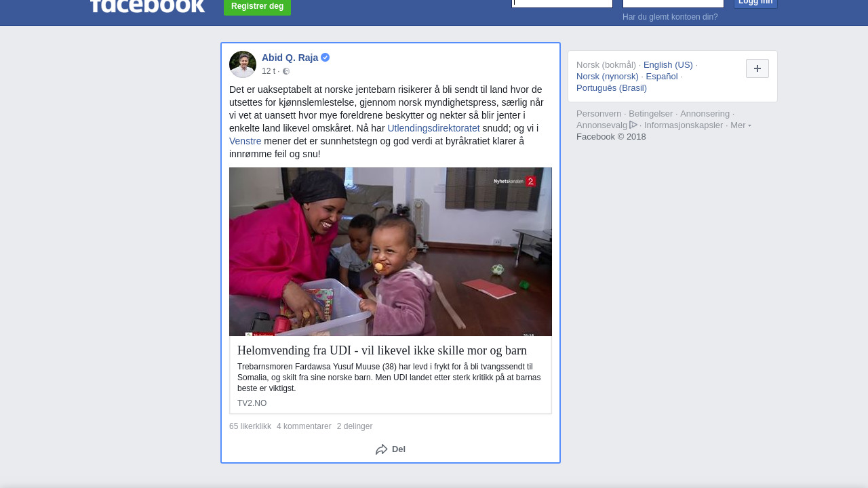Viewport: 868px width, 488px height.
Task: Focus the email login input field
Action: [562, 3]
